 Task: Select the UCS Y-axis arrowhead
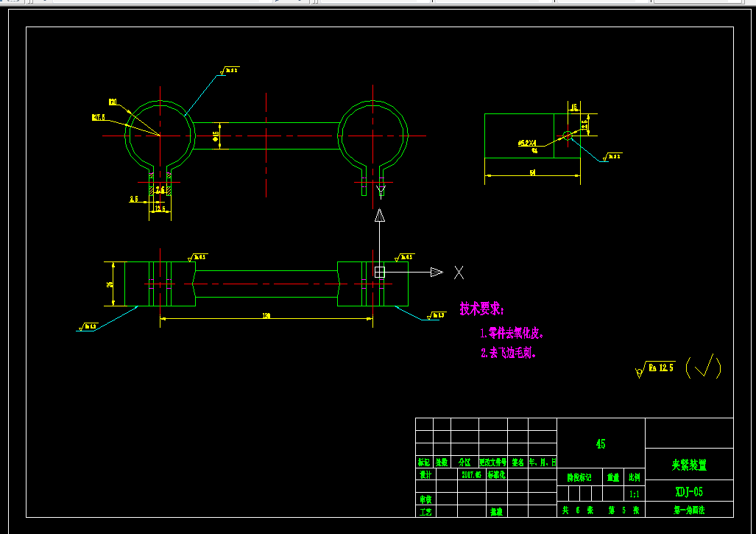tap(380, 215)
